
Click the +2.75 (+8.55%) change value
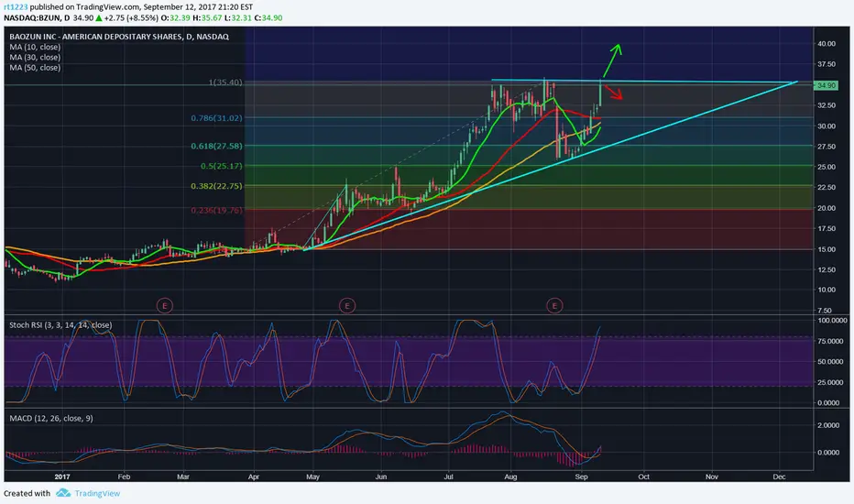pyautogui.click(x=131, y=18)
